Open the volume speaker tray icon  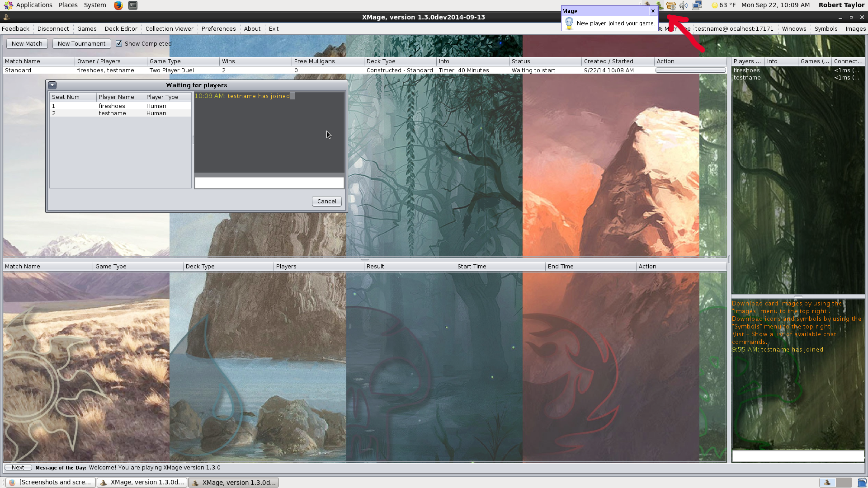(684, 5)
